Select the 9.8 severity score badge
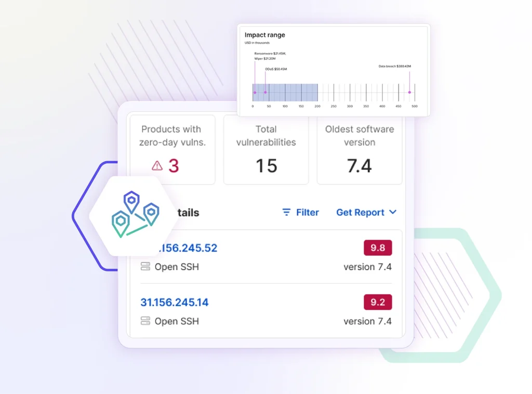 pos(378,248)
